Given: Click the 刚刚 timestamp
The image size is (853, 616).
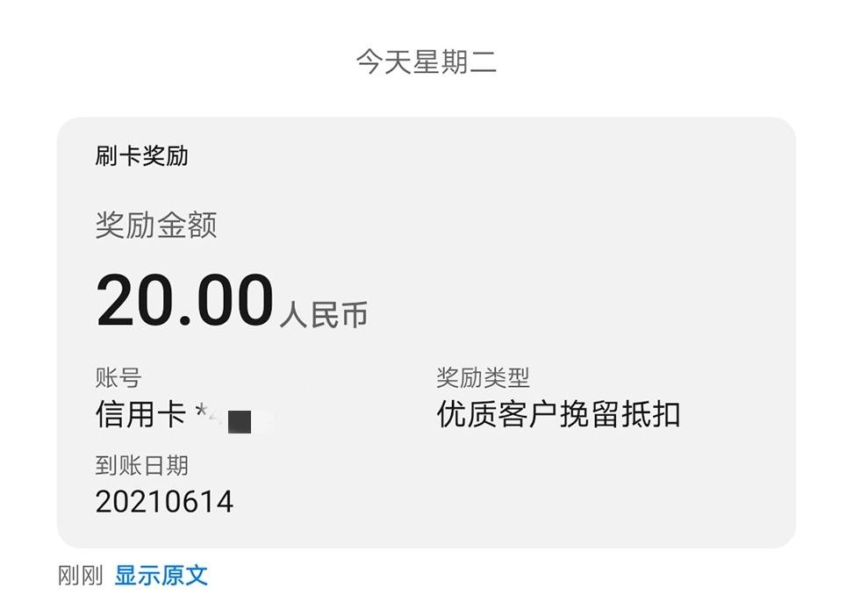Looking at the screenshot, I should pos(81,576).
